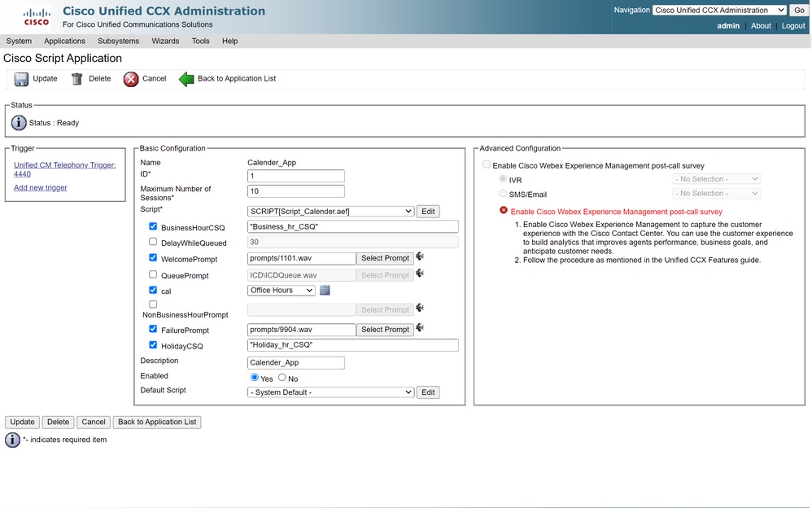Click the green Back arrow icon
812x508 pixels.
tap(186, 79)
